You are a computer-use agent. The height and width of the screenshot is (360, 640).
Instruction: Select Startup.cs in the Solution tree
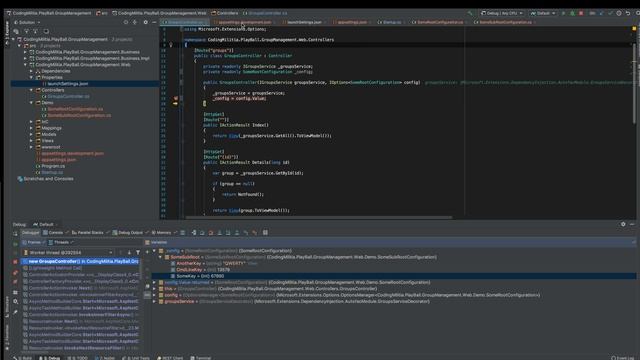52,172
